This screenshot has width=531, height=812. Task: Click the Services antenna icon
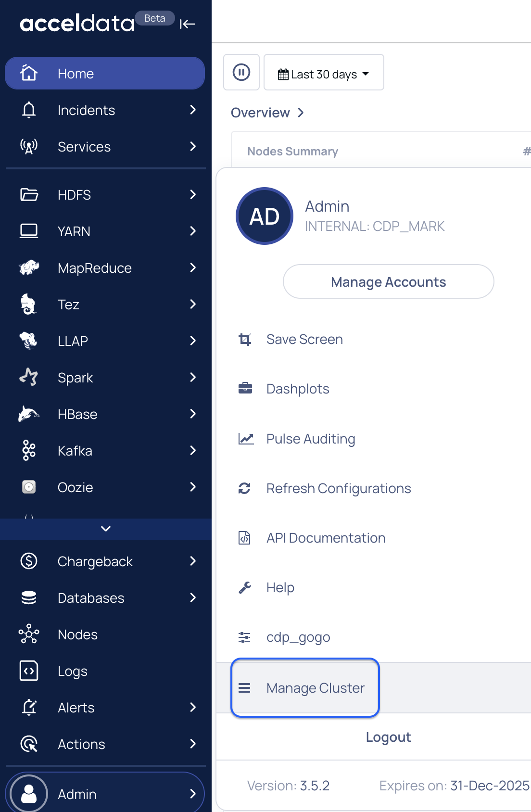coord(29,147)
